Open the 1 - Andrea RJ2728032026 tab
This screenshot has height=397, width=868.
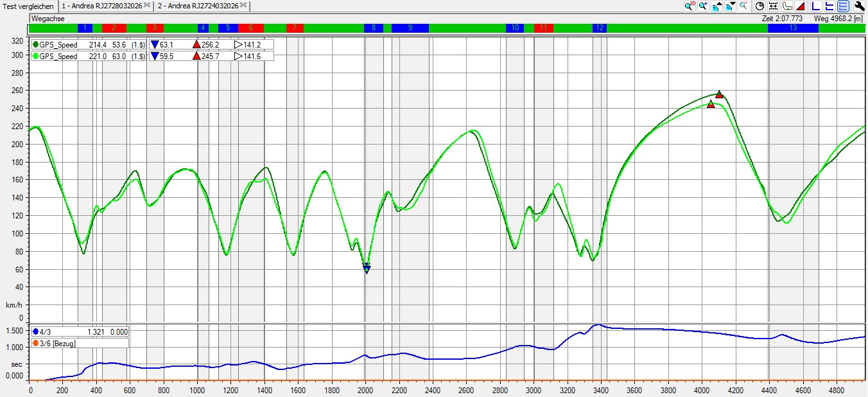click(101, 6)
